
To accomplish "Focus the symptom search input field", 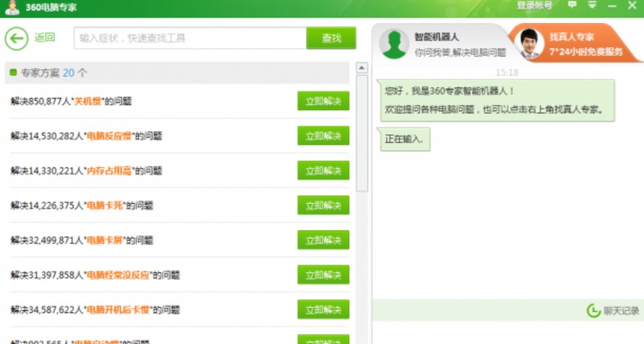I will (190, 38).
